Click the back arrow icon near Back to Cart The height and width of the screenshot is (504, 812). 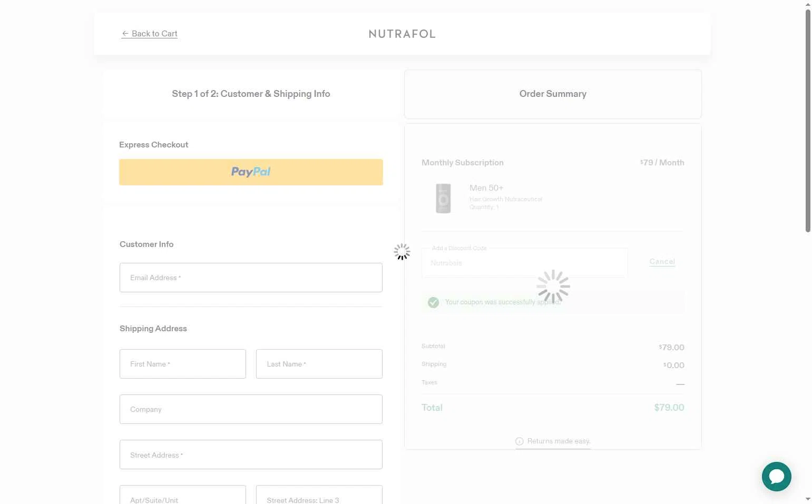coord(125,34)
